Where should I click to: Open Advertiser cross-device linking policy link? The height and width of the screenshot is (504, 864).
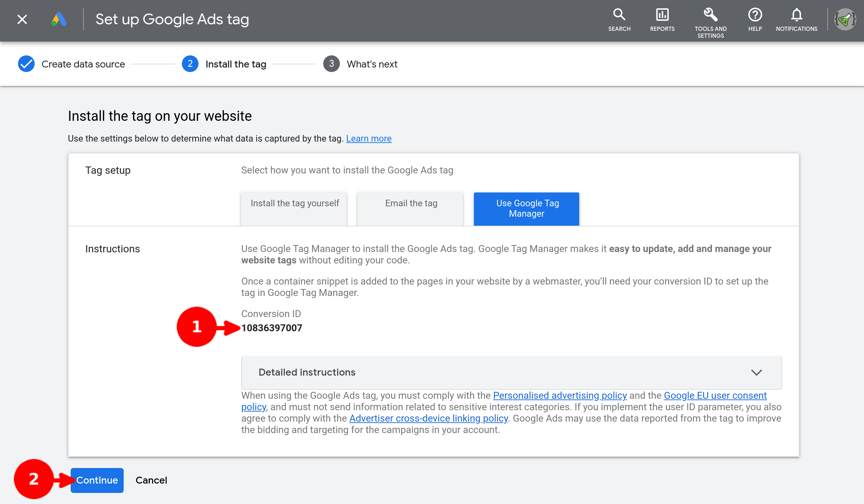[429, 418]
